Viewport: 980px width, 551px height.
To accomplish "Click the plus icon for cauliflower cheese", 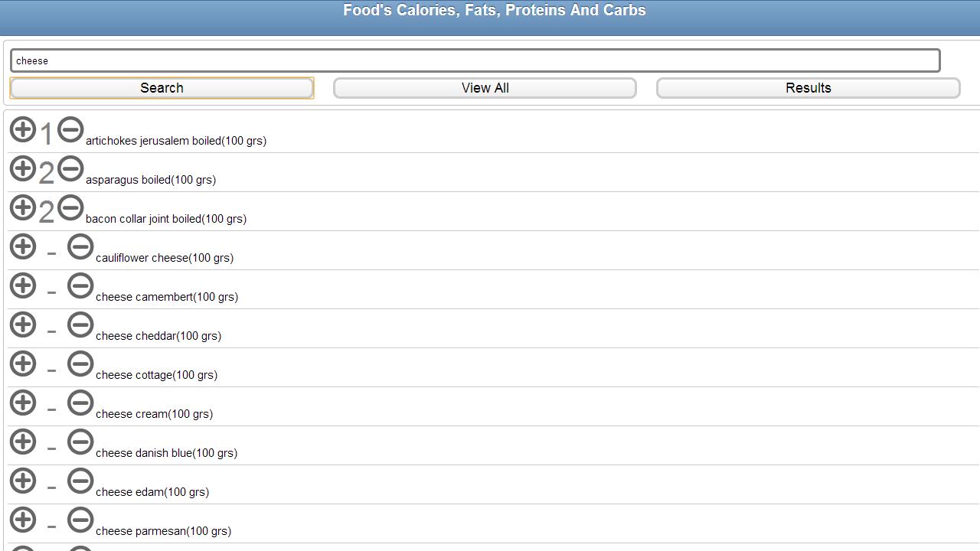I will pyautogui.click(x=22, y=246).
